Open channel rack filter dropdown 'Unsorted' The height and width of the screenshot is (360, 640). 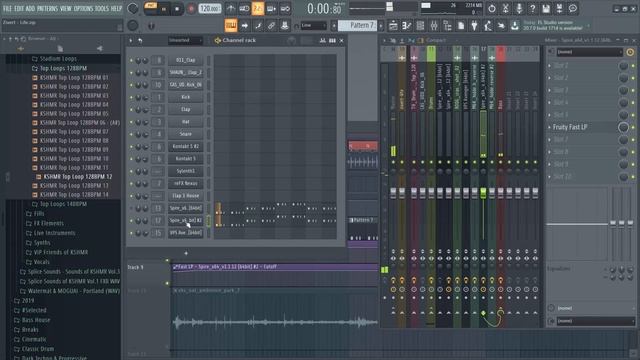(185, 40)
